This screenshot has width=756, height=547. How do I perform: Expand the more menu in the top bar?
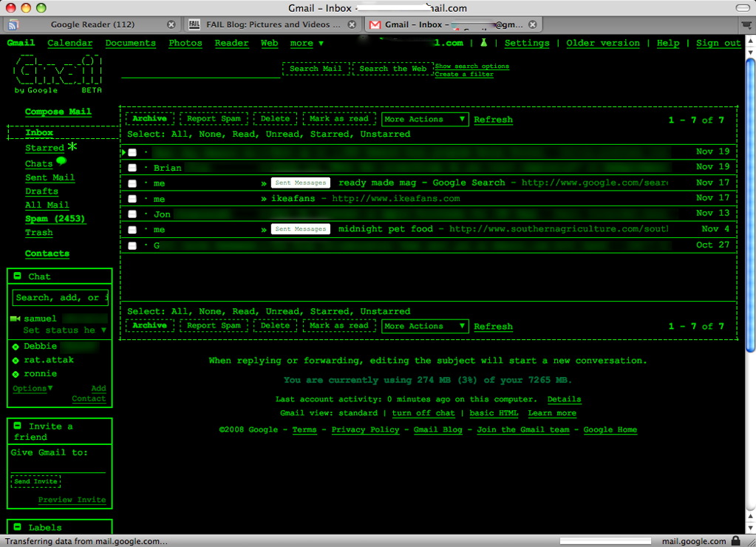click(x=307, y=44)
